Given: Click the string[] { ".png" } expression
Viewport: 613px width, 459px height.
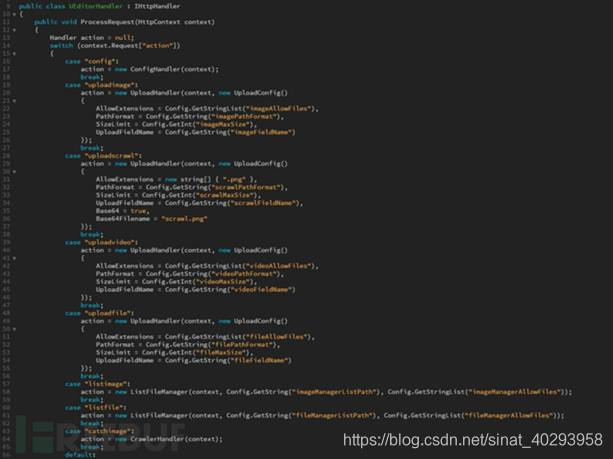Looking at the screenshot, I should (x=218, y=179).
